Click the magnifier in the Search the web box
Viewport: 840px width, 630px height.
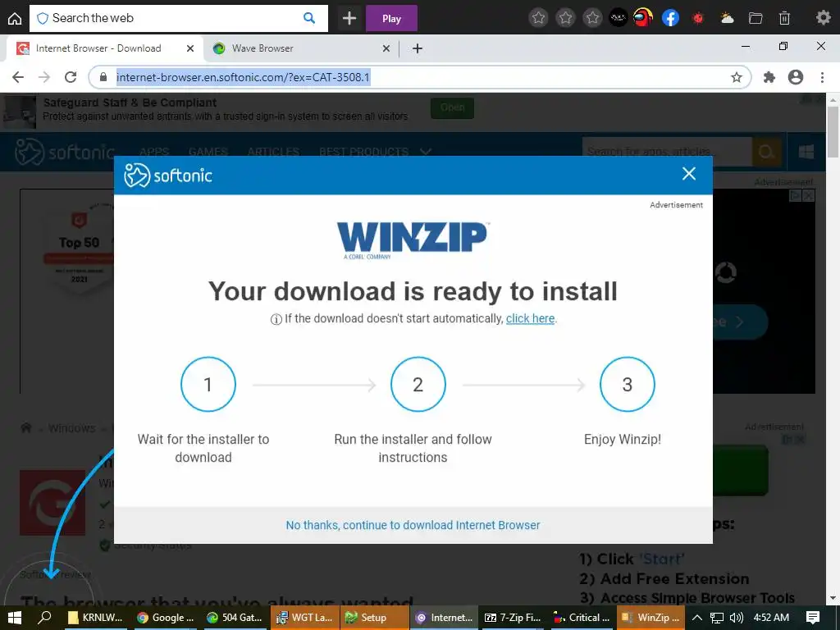click(x=309, y=18)
